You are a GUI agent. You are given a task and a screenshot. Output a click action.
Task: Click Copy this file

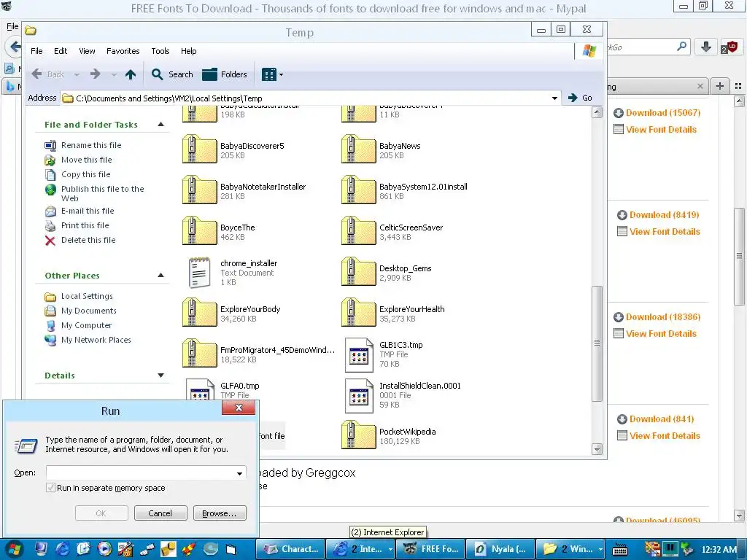tap(86, 174)
